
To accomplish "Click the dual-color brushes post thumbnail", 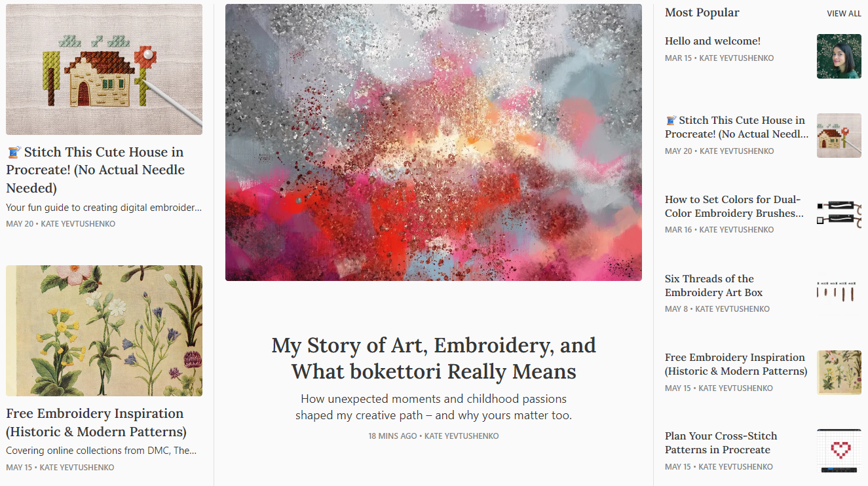I will 839,214.
